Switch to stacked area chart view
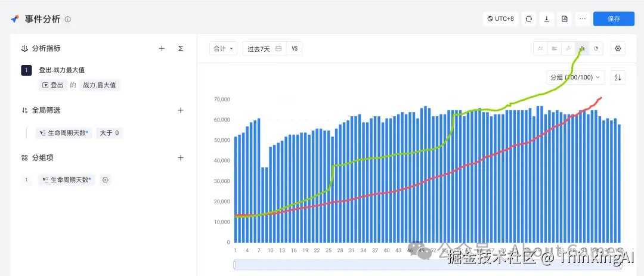This screenshot has width=644, height=276. [x=555, y=48]
